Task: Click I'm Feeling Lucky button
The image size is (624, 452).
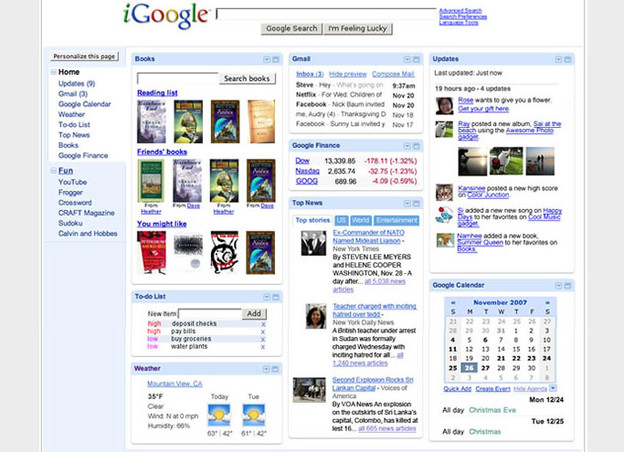Action: tap(357, 29)
